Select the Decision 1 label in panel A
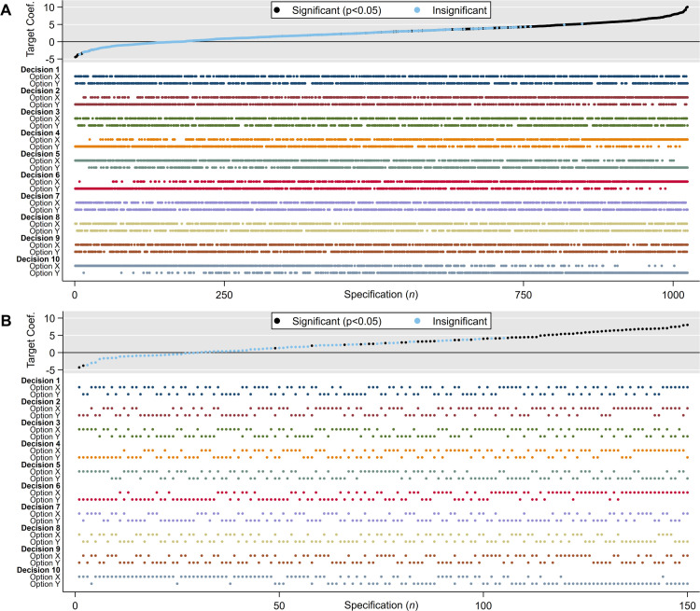700x611 pixels. point(40,70)
